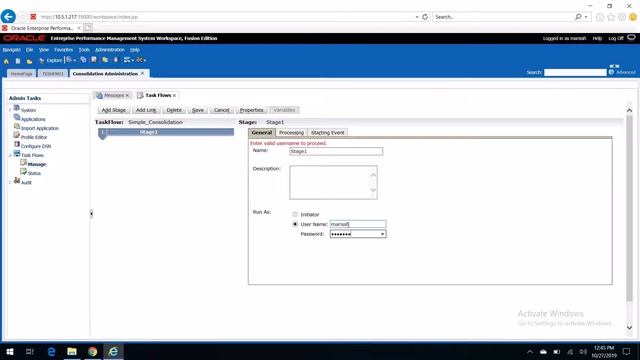640x360 pixels.
Task: Select the General tab
Action: (x=262, y=133)
